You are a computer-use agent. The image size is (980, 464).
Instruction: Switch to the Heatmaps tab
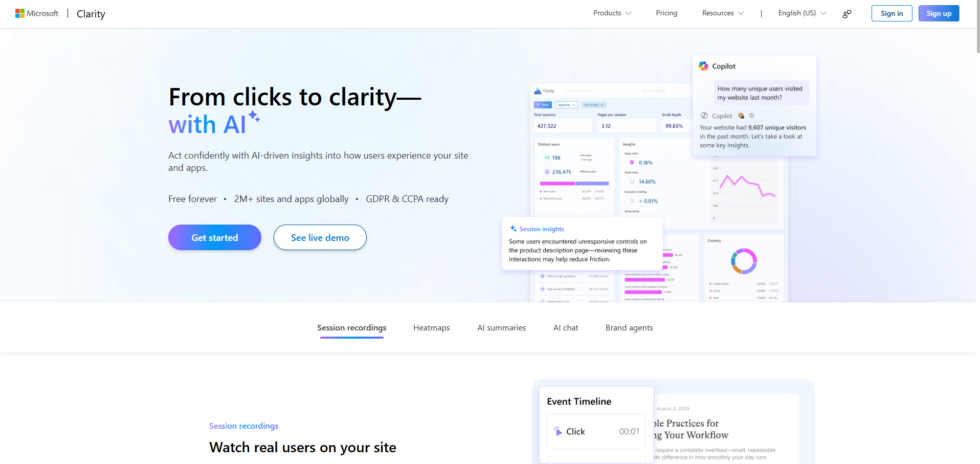pyautogui.click(x=431, y=327)
